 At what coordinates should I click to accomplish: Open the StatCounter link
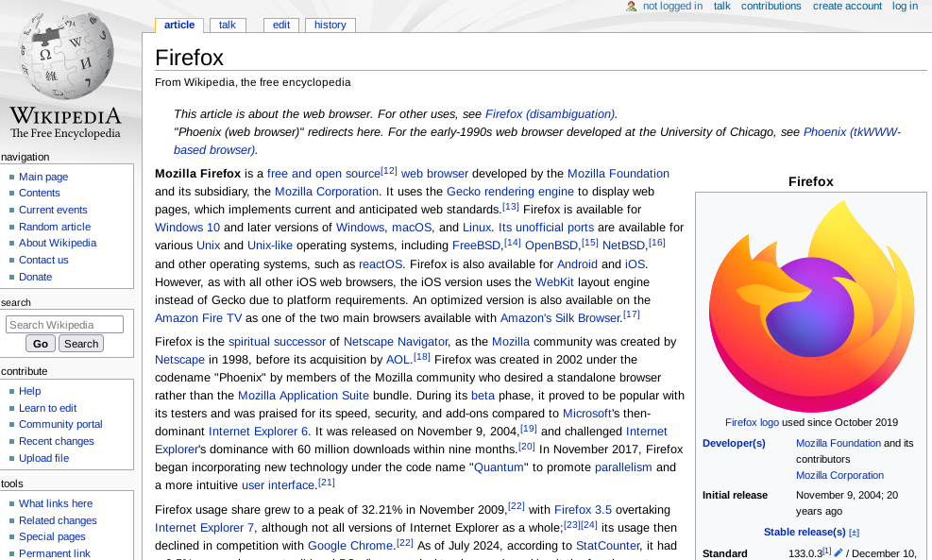coord(607,546)
